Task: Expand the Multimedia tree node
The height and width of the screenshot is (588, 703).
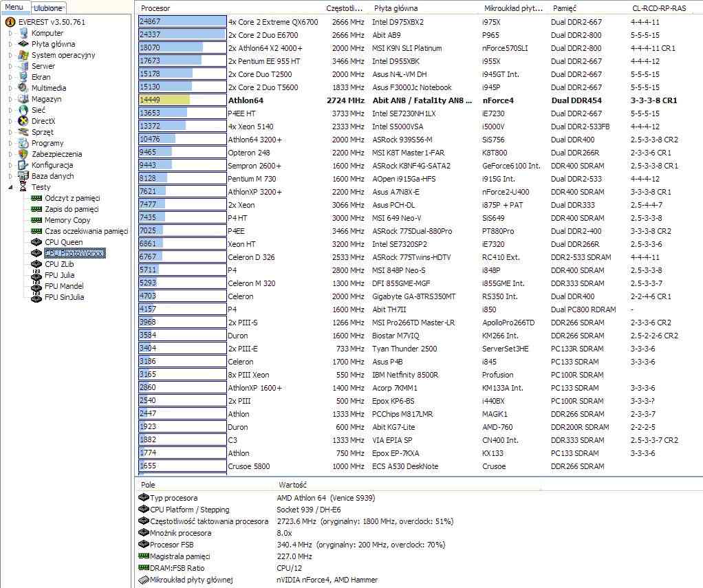Action: [x=10, y=88]
